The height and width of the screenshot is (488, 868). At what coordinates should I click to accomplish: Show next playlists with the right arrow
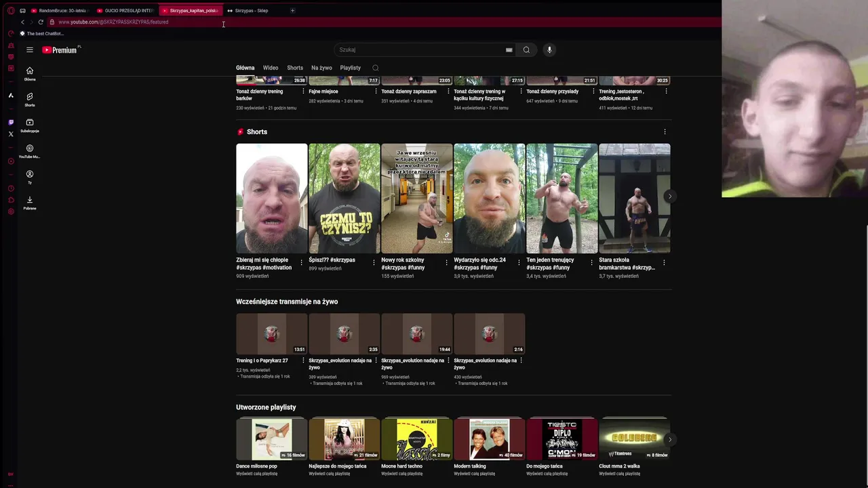coord(669,439)
